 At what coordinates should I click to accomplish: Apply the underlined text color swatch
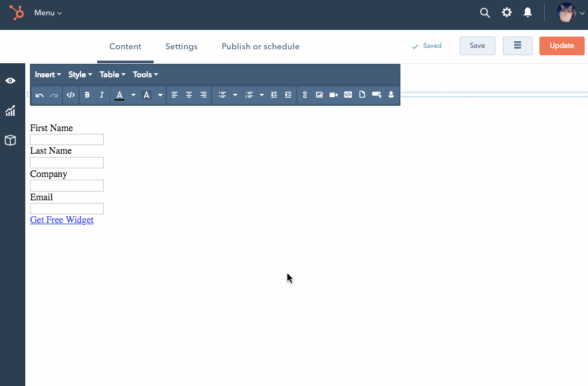coord(120,95)
